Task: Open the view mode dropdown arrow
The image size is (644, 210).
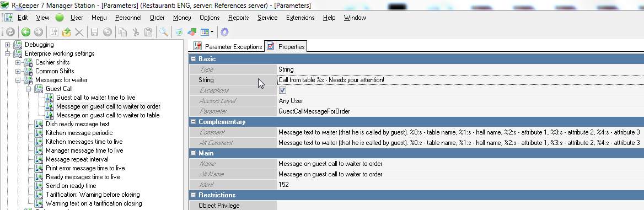Action: (212, 32)
